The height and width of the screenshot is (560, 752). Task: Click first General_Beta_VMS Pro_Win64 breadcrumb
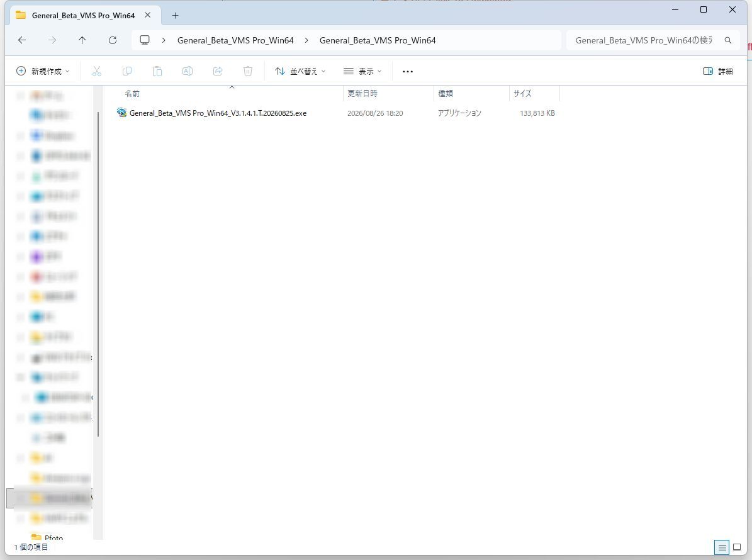(235, 40)
